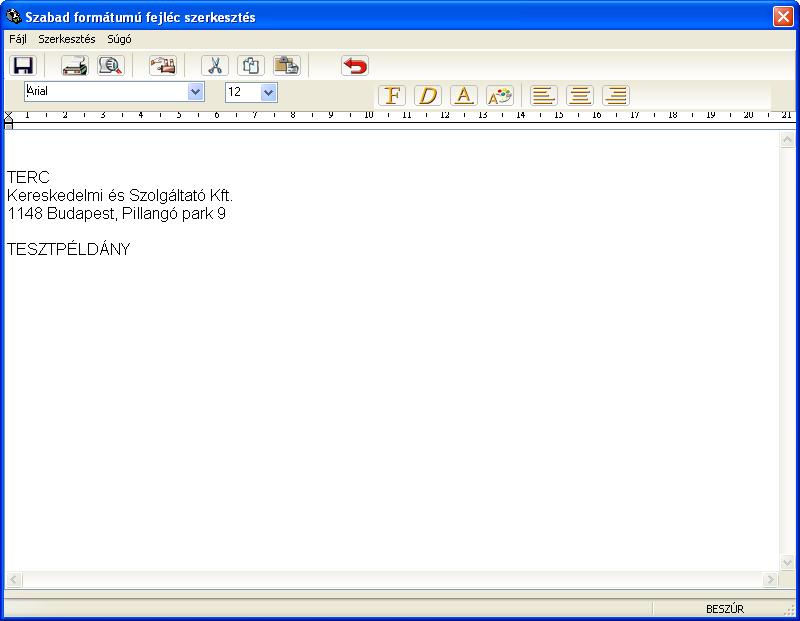Open text color palette icon
The width and height of the screenshot is (800, 621).
[x=500, y=95]
